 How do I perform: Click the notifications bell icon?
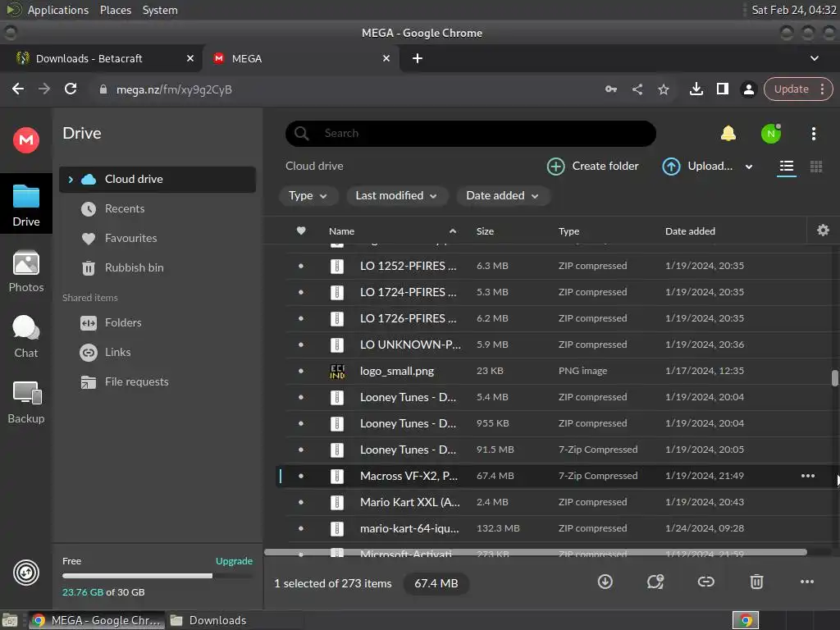point(728,134)
